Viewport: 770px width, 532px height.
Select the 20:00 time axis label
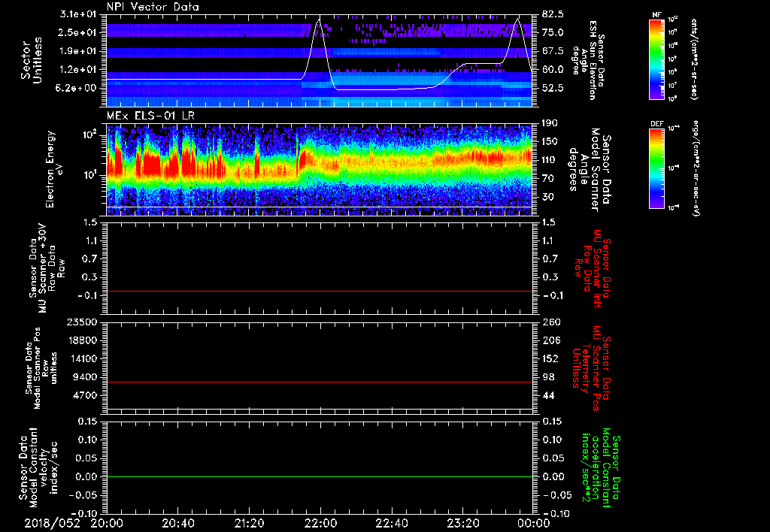[107, 523]
